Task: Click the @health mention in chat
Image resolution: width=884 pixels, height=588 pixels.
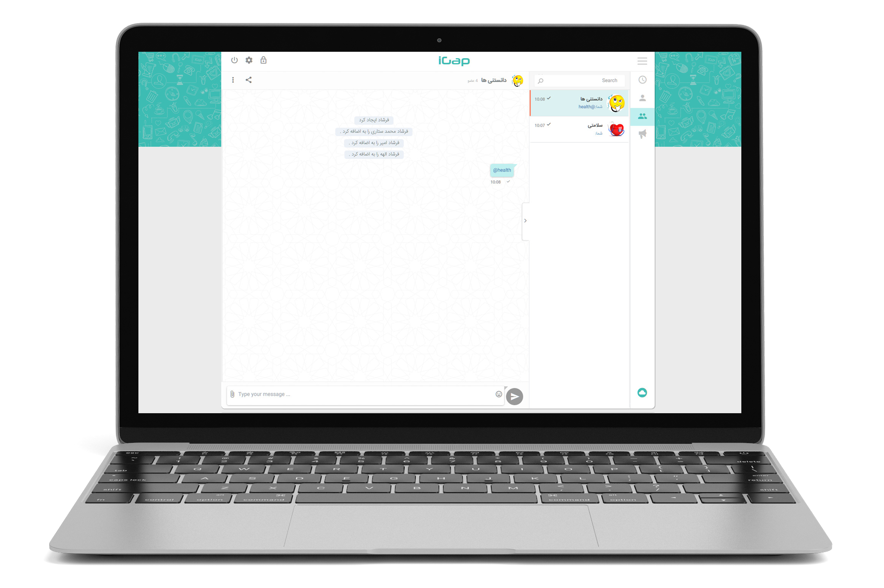Action: 501,169
